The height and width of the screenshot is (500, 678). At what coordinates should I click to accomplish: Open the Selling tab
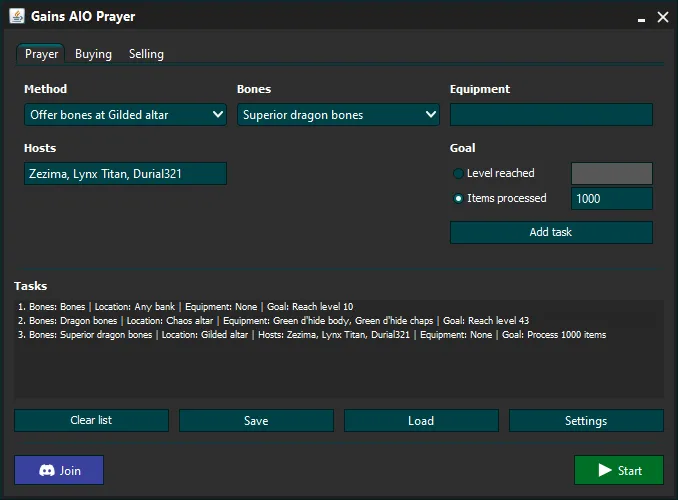[146, 54]
